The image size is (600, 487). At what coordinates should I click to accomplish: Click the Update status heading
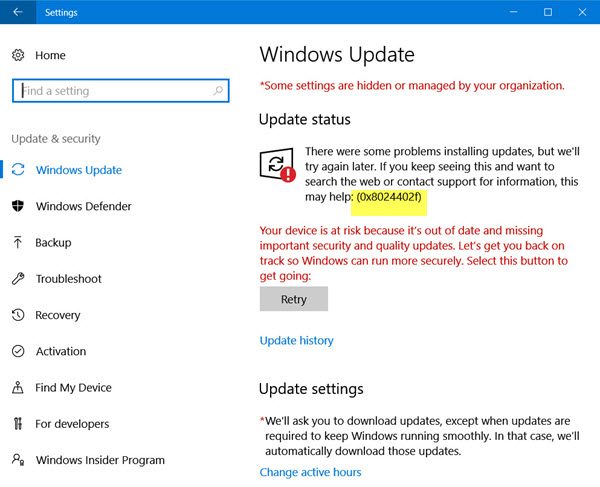coord(305,119)
